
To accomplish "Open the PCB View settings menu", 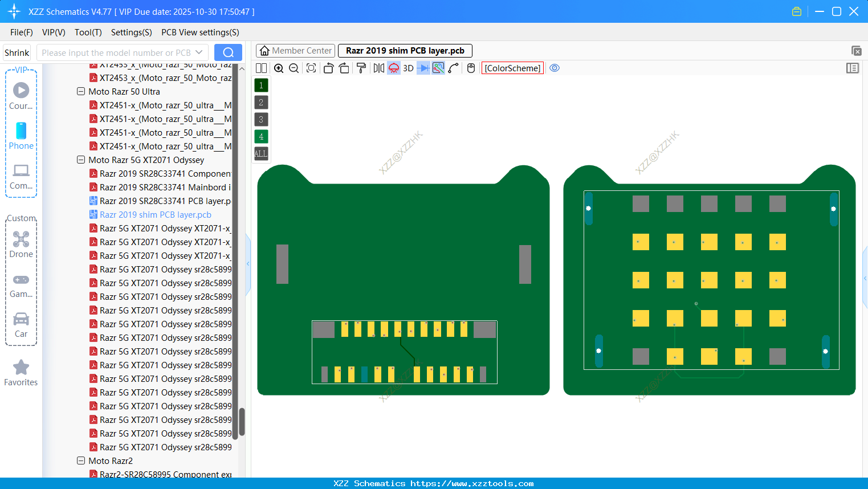I will pos(199,32).
